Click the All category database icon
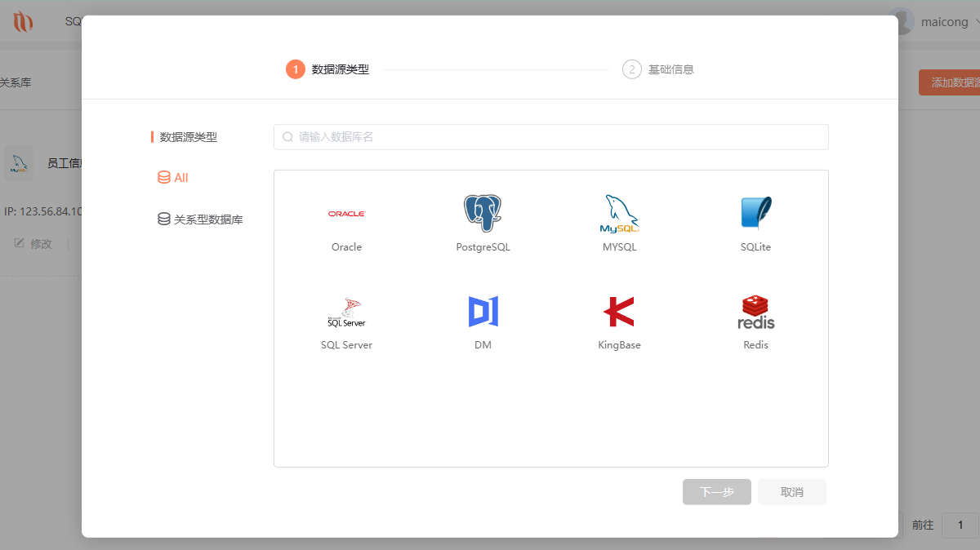This screenshot has width=980, height=550. point(164,177)
